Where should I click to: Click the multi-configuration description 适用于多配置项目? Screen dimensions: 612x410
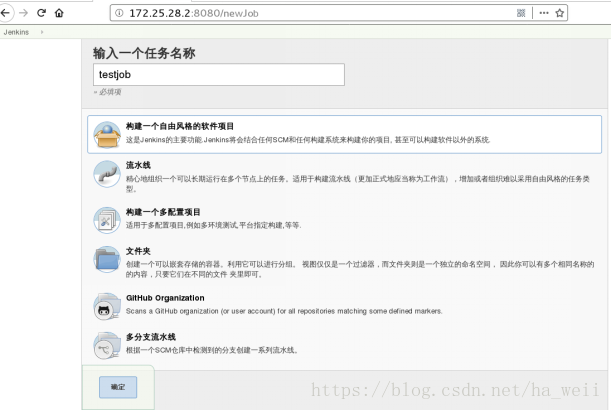click(x=213, y=225)
